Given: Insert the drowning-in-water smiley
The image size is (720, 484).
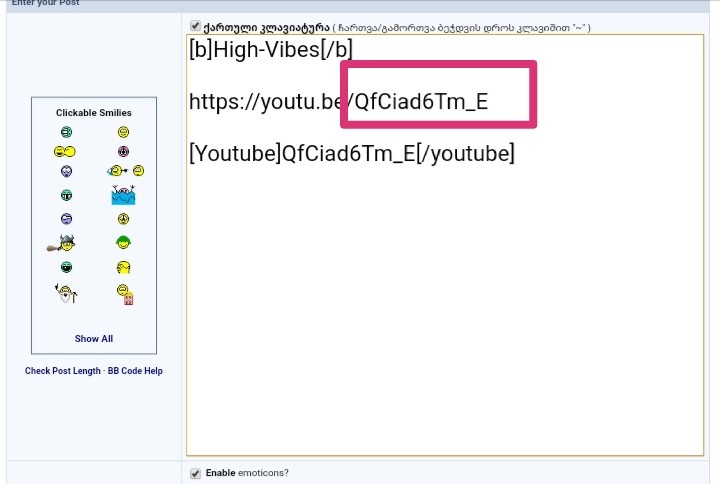Looking at the screenshot, I should tap(123, 195).
